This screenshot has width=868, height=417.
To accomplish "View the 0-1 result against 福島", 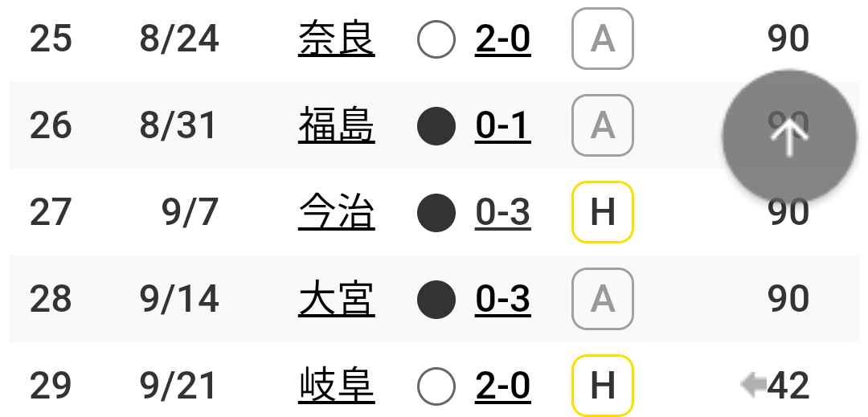I will coord(502,126).
